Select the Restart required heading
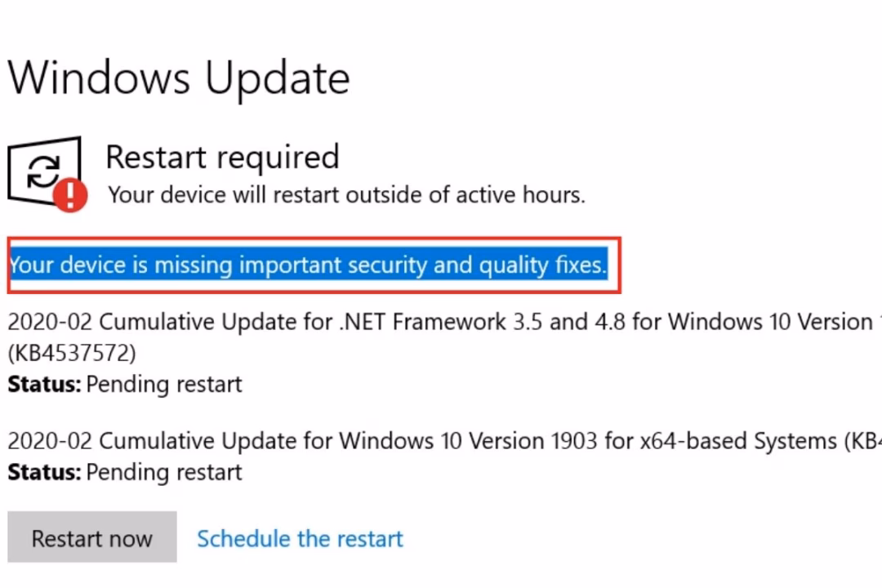This screenshot has height=588, width=882. point(222,157)
